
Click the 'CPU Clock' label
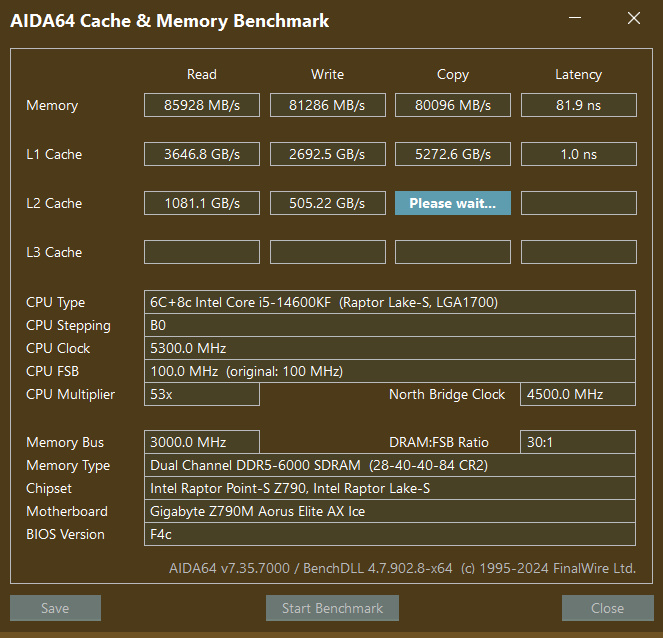pyautogui.click(x=58, y=348)
